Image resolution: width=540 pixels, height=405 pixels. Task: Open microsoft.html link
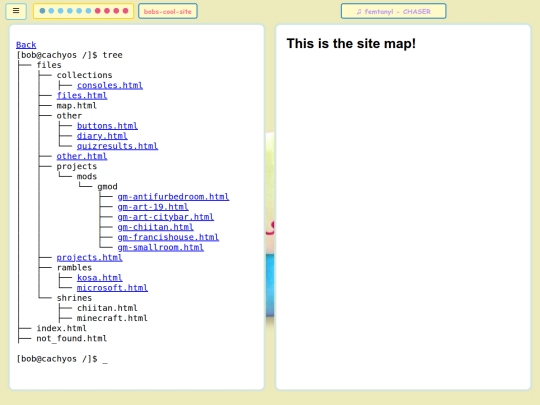pyautogui.click(x=112, y=288)
